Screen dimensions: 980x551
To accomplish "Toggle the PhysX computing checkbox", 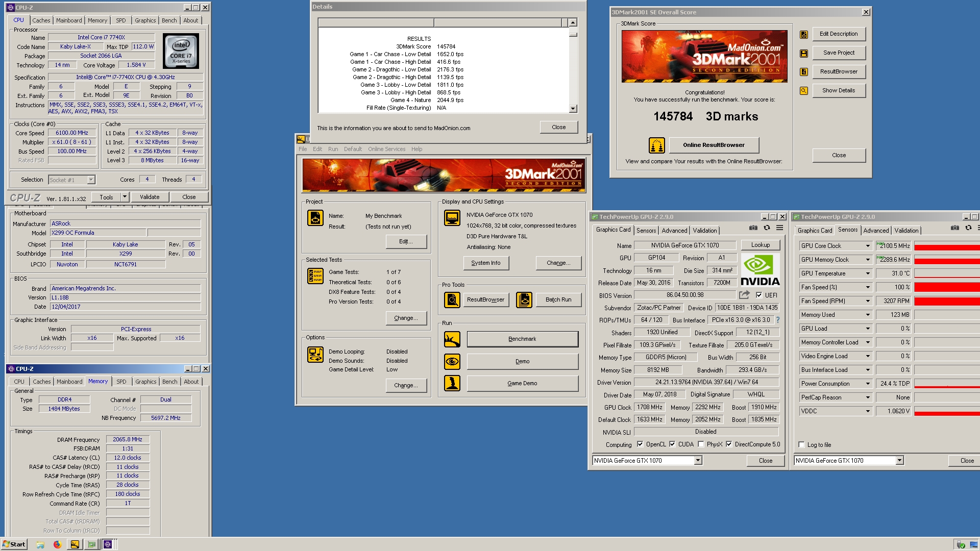I will [x=701, y=444].
